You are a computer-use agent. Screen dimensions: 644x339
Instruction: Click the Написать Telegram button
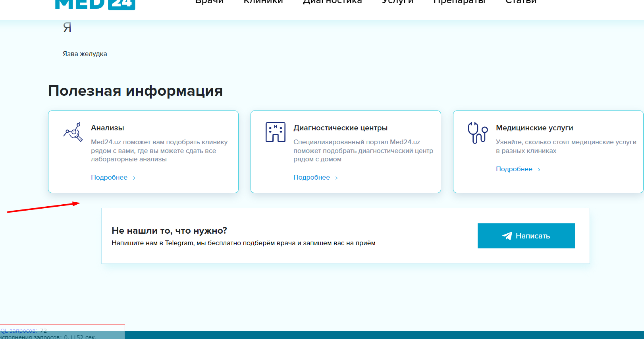coord(526,236)
